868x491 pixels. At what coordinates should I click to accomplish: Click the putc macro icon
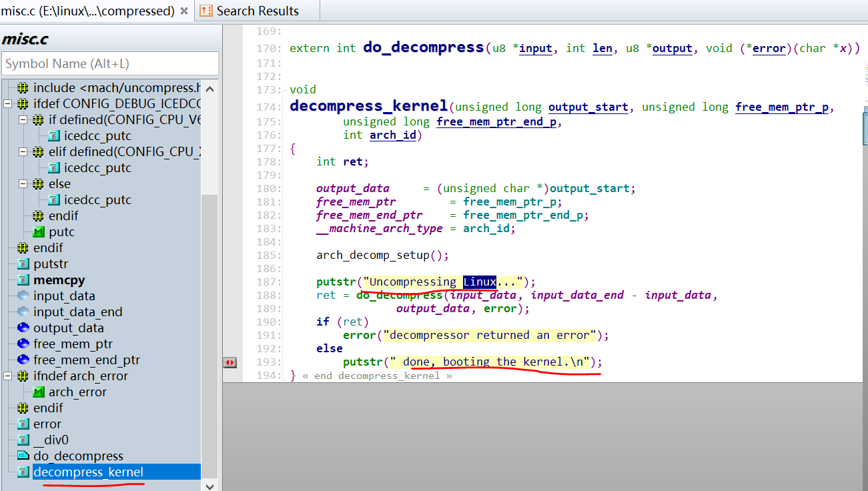[x=39, y=232]
